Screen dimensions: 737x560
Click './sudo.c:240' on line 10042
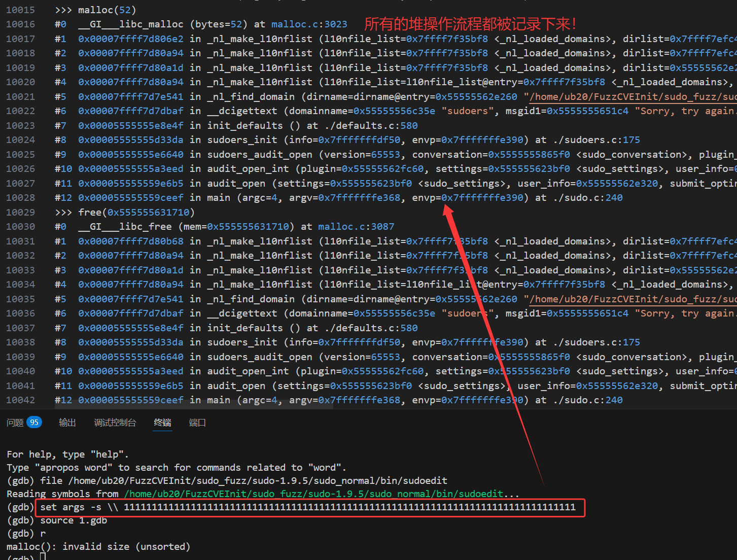(588, 400)
